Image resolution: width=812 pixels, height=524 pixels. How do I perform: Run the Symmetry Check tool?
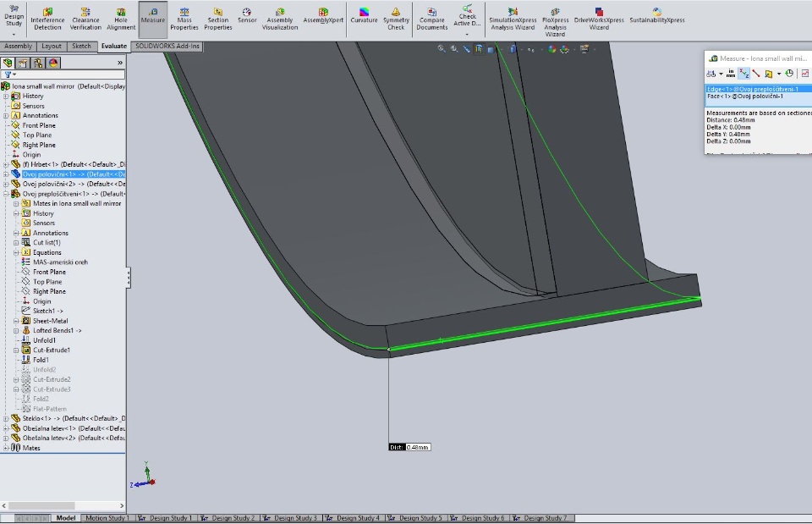point(396,18)
